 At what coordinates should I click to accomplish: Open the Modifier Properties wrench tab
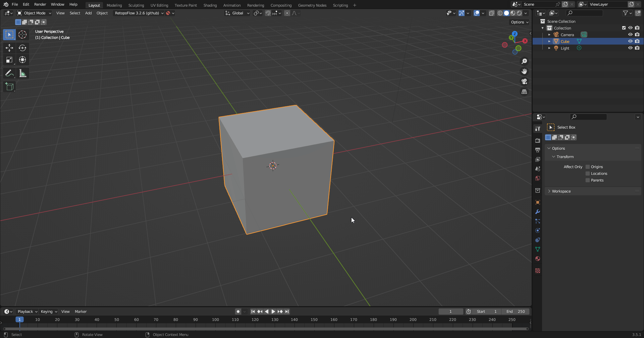tap(537, 212)
